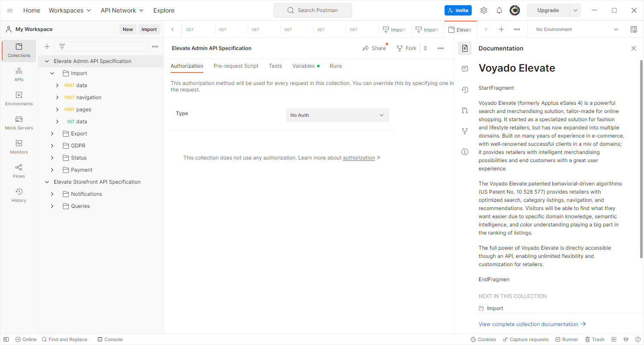This screenshot has width=644, height=345.
Task: Close the Documentation panel
Action: pyautogui.click(x=634, y=48)
